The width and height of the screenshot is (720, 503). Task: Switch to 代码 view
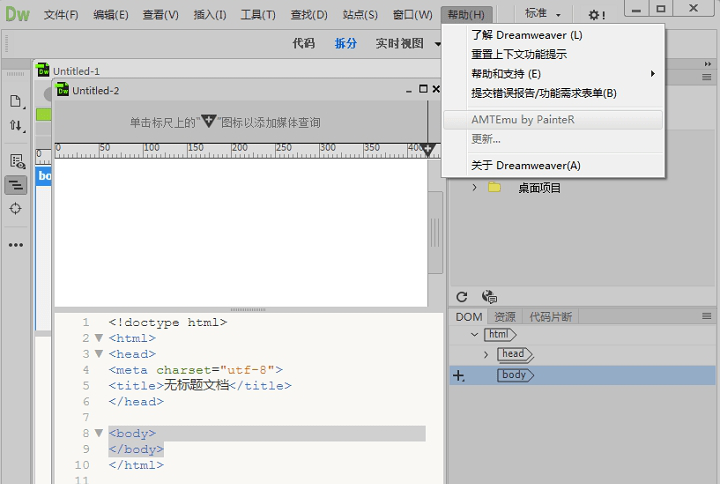point(304,44)
